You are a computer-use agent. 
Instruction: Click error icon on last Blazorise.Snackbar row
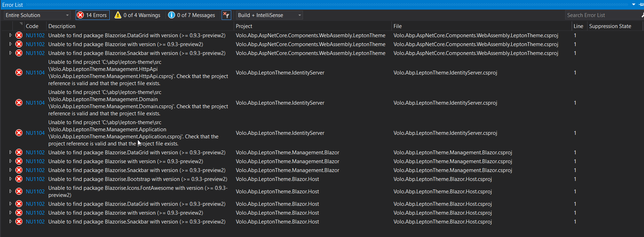click(x=19, y=222)
